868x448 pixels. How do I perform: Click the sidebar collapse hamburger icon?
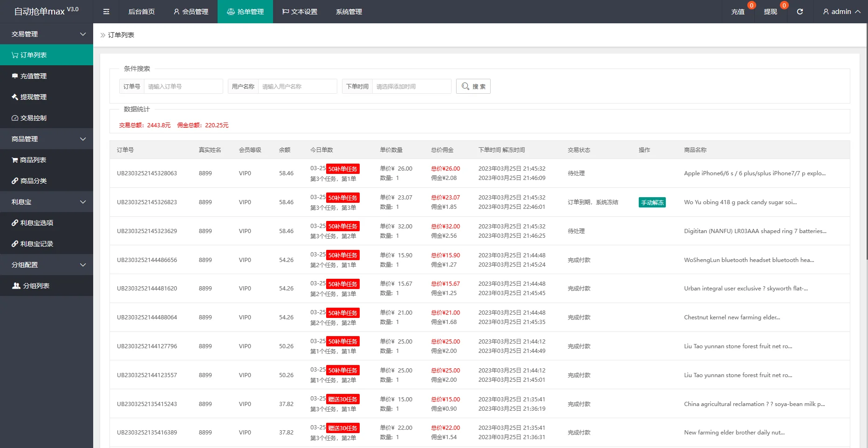[x=106, y=12]
